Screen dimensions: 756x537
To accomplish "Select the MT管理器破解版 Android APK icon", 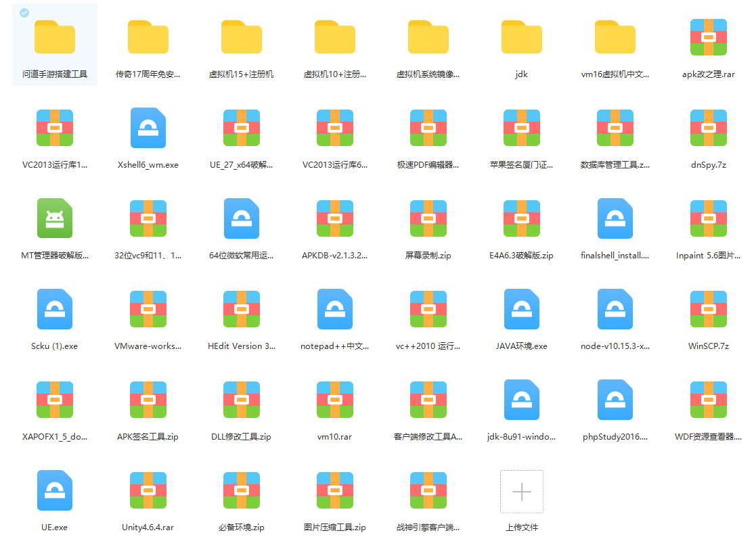I will tap(54, 218).
